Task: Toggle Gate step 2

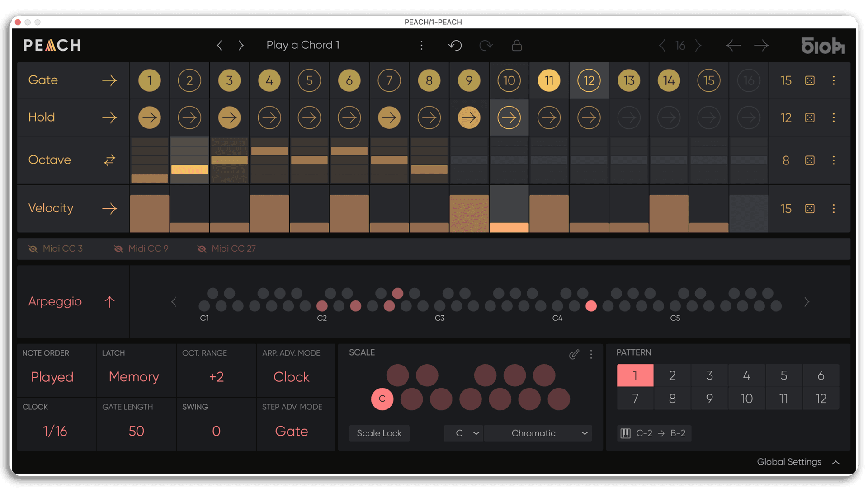Action: tap(189, 80)
